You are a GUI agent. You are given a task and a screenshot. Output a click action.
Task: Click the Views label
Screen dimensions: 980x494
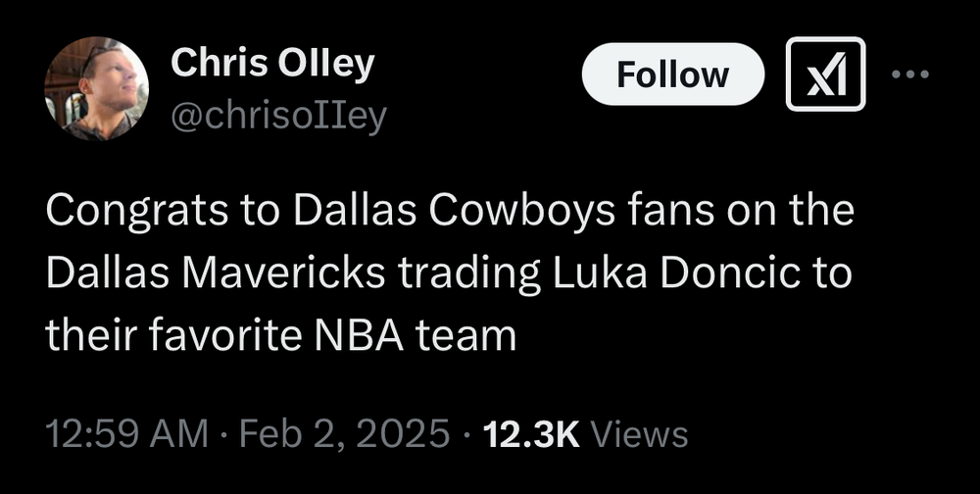(x=641, y=432)
